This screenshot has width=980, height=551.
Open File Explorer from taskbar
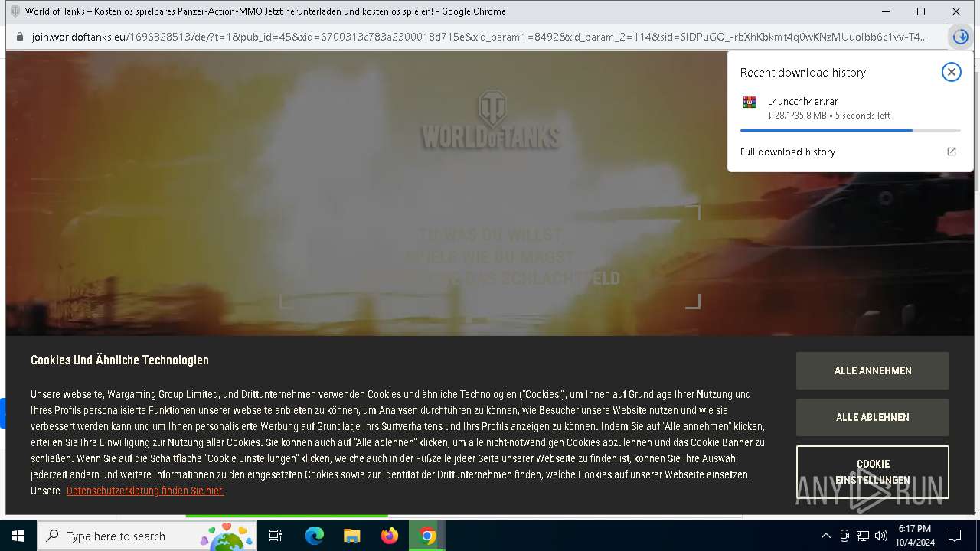(352, 536)
